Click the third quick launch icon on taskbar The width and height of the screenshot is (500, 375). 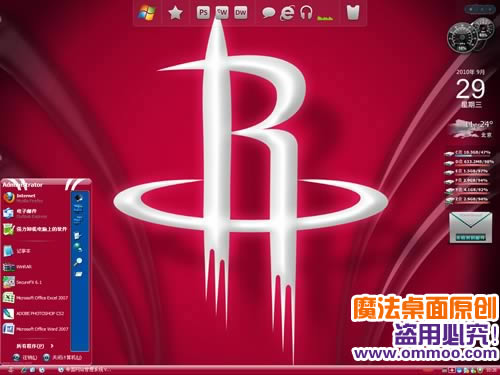42,370
